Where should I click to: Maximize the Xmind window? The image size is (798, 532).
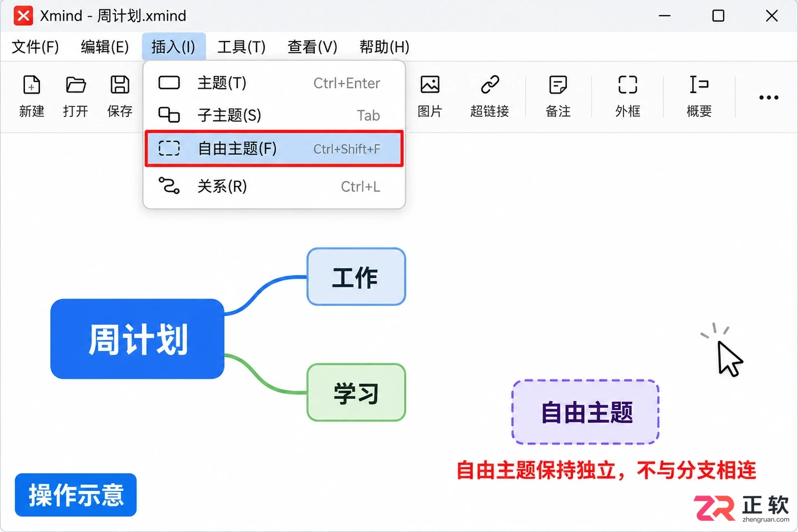point(718,16)
